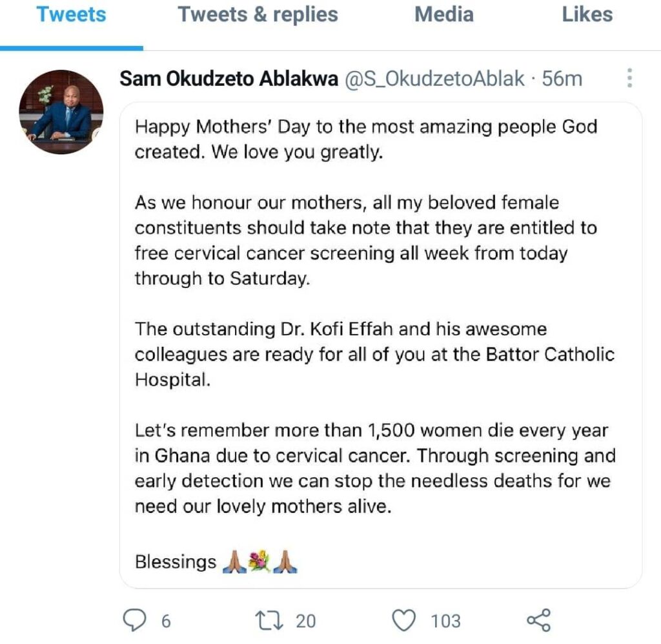Click the blue indicator under Tweets tab
Viewport: 661px width, 644px height.
(72, 48)
